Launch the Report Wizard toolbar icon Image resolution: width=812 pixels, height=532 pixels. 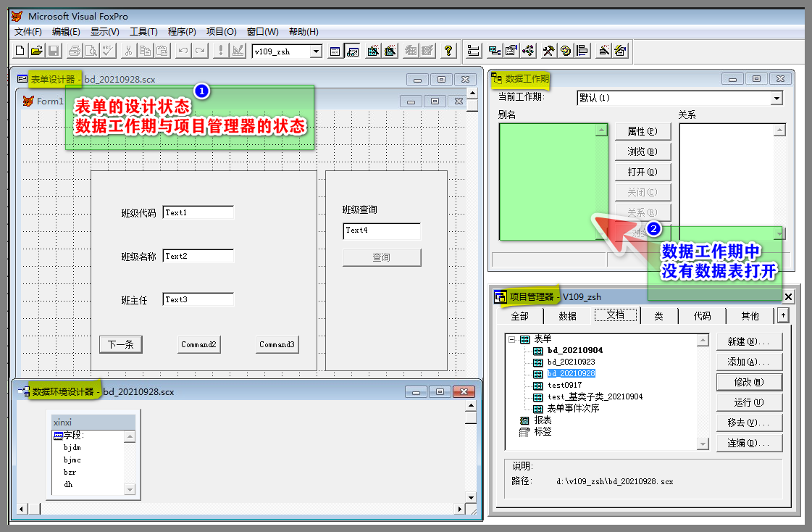[x=390, y=51]
